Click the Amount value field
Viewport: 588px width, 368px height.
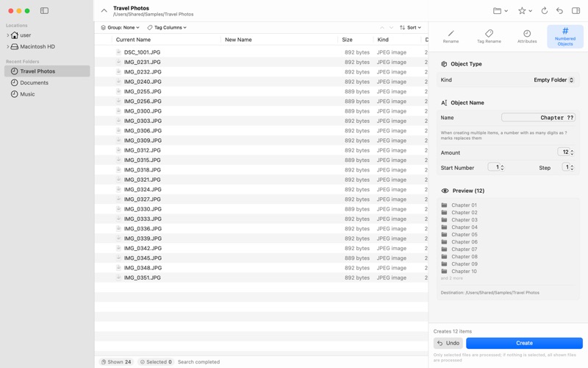[563, 152]
